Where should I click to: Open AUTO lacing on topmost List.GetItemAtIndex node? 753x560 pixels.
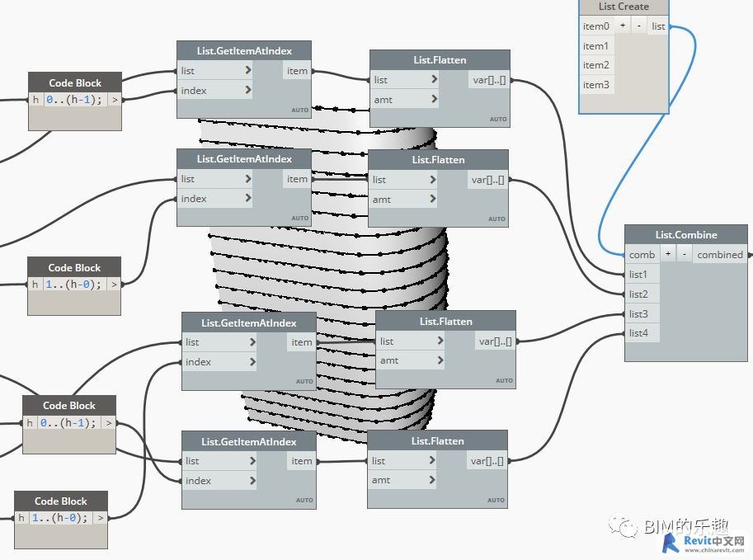point(299,110)
